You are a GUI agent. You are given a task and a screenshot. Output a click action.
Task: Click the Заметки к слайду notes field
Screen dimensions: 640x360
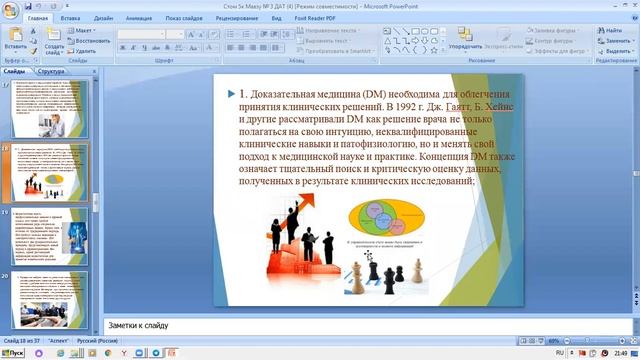click(x=367, y=326)
